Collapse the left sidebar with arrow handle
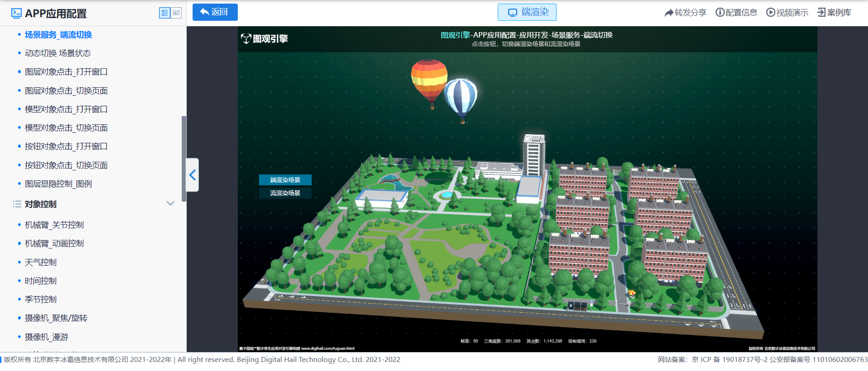 pos(193,175)
